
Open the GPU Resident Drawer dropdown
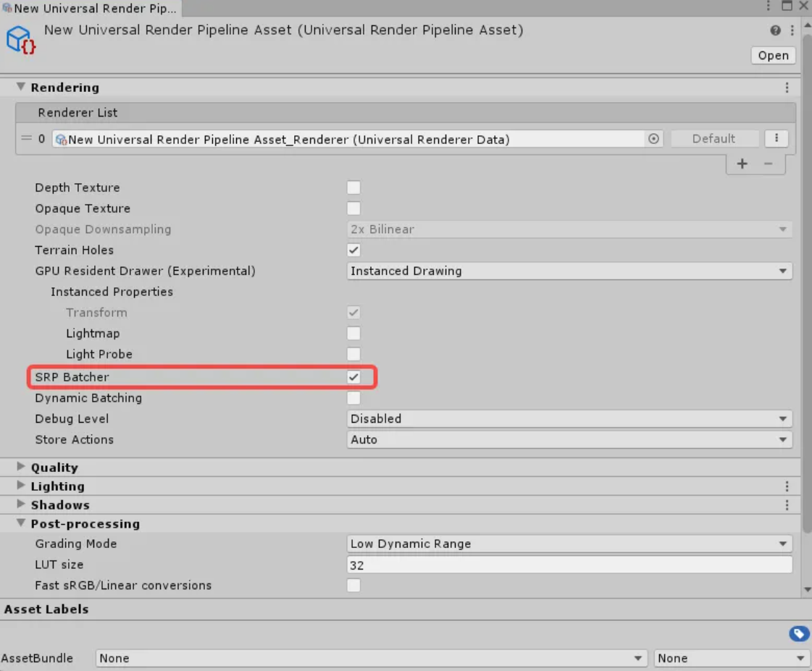(569, 271)
